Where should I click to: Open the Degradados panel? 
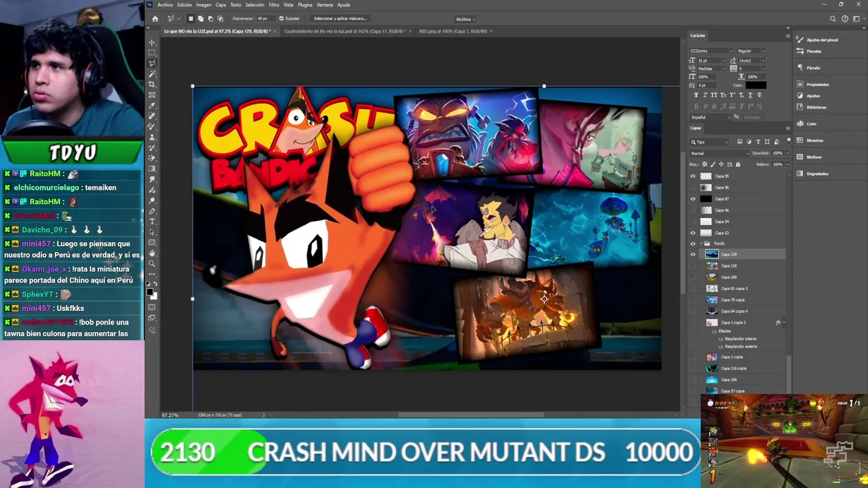813,174
